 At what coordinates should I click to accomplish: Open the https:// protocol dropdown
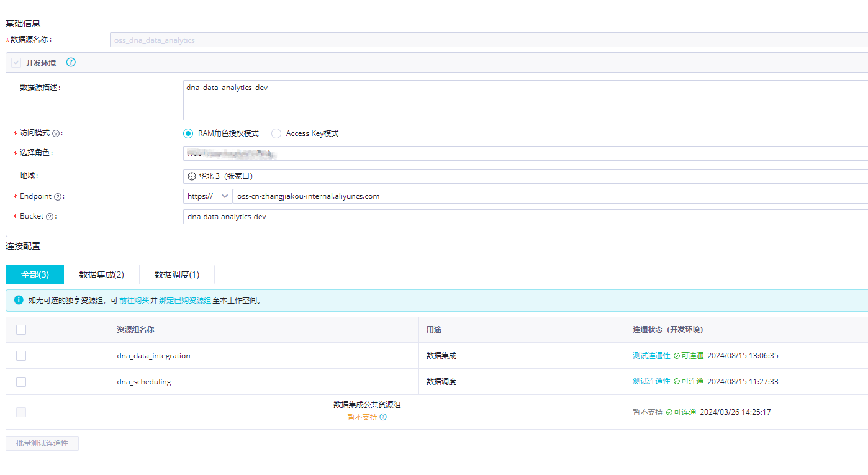click(x=208, y=196)
